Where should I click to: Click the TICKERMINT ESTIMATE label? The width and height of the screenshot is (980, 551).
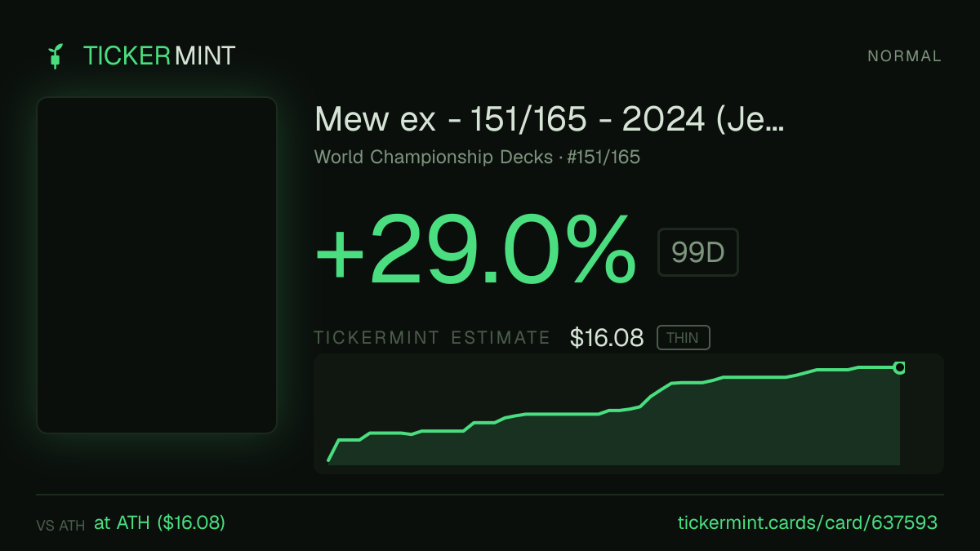[x=432, y=338]
